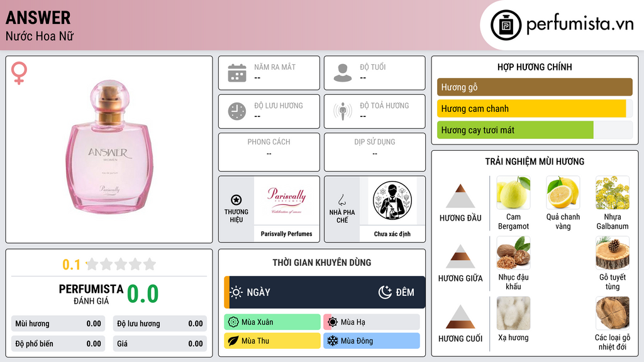Click the green 0.0 Perfumista score
644x362 pixels.
coord(143,294)
